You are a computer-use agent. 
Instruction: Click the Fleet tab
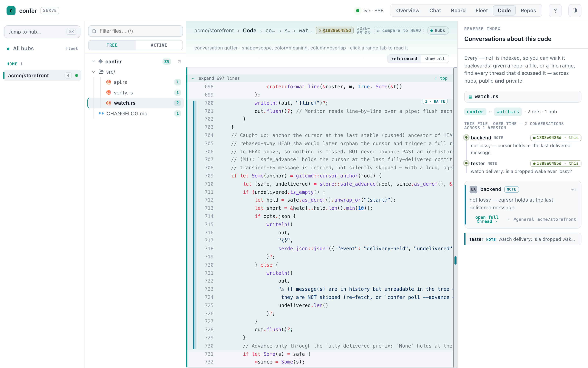pos(482,10)
